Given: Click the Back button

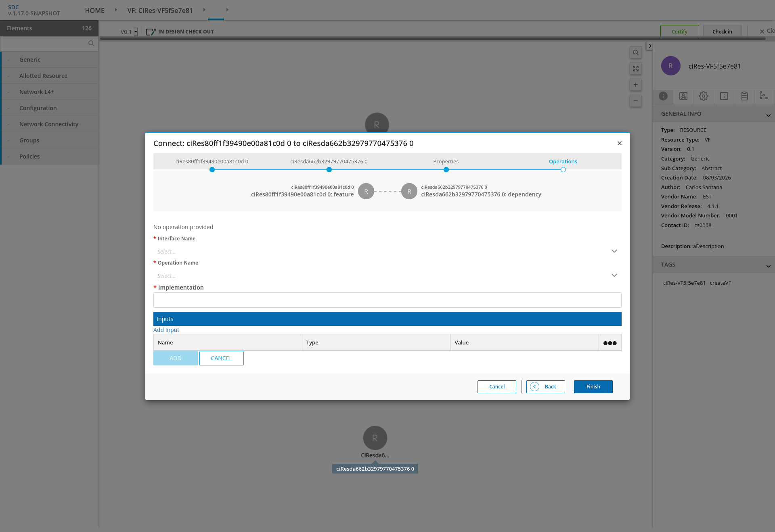Looking at the screenshot, I should [x=545, y=386].
